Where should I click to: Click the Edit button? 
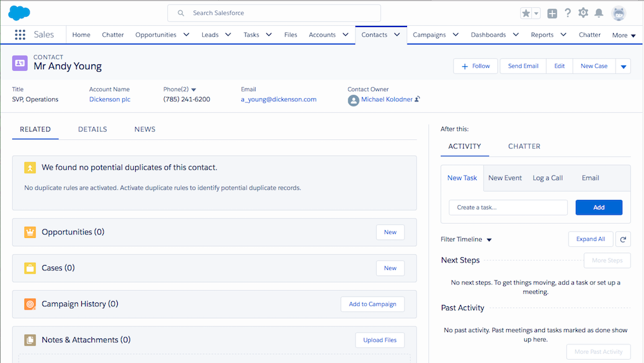click(560, 66)
